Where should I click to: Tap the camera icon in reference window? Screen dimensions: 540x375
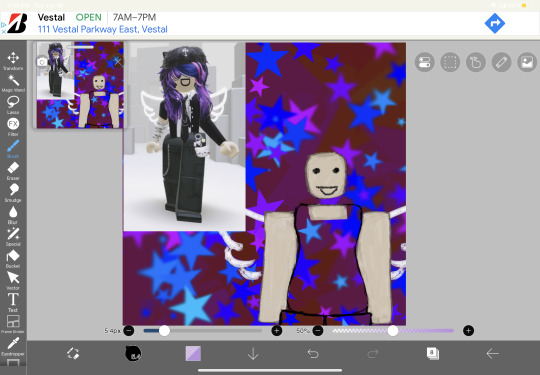42,62
